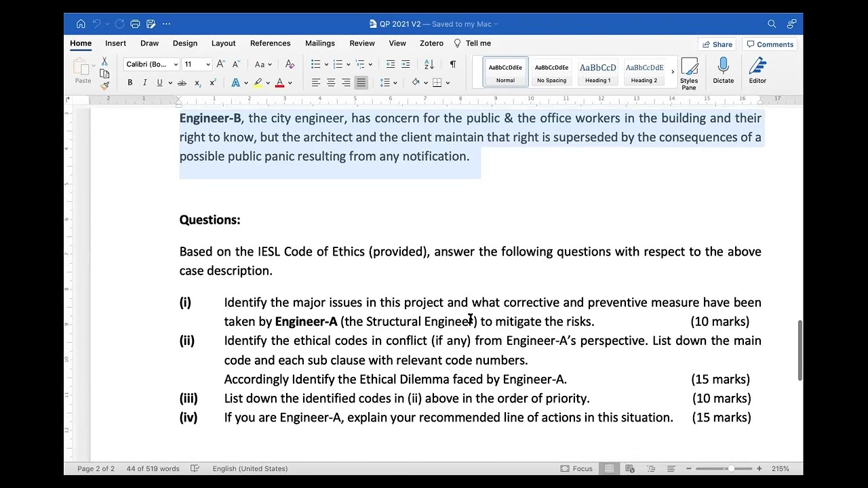The height and width of the screenshot is (488, 868).
Task: Open the document title location dropdown
Action: [x=496, y=24]
